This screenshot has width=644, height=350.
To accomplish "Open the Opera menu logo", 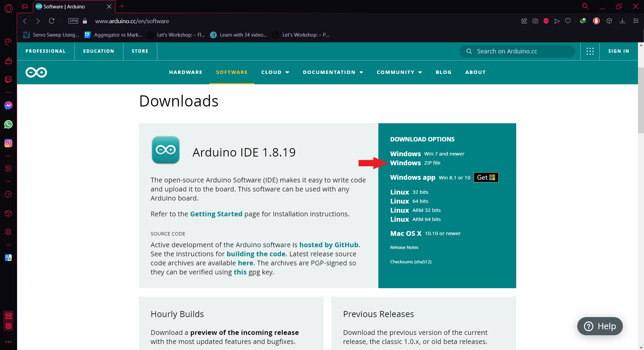I will click(8, 8).
